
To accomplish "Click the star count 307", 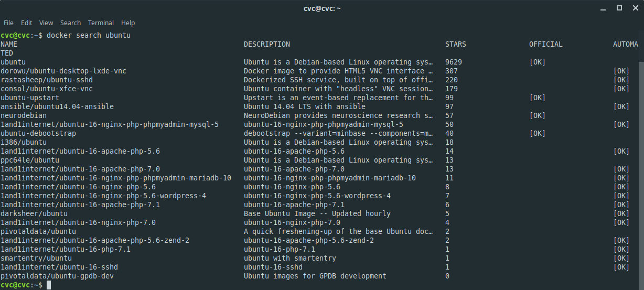I will (x=452, y=71).
